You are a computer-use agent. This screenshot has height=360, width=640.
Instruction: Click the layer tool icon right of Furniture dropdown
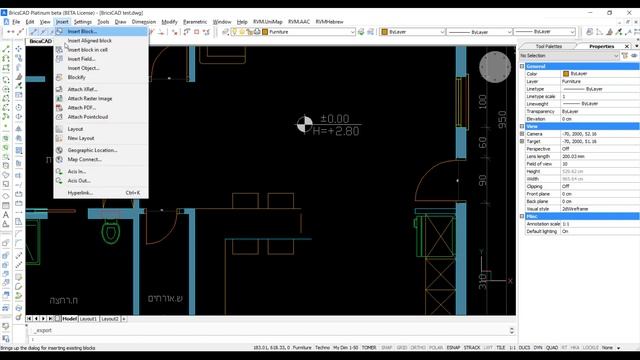(361, 31)
